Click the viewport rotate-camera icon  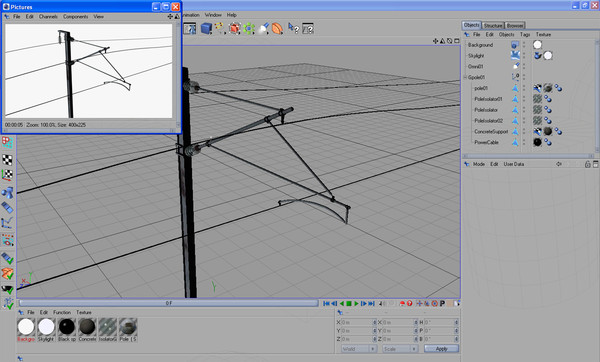450,41
